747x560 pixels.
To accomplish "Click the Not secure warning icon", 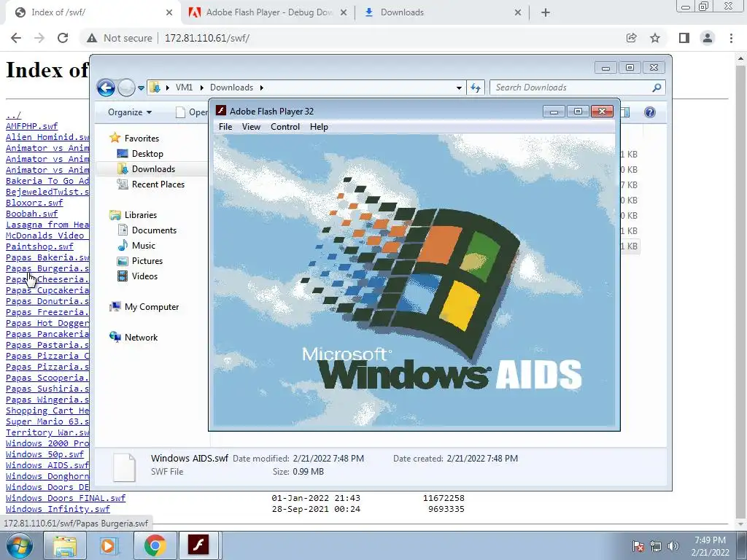I will pos(92,38).
